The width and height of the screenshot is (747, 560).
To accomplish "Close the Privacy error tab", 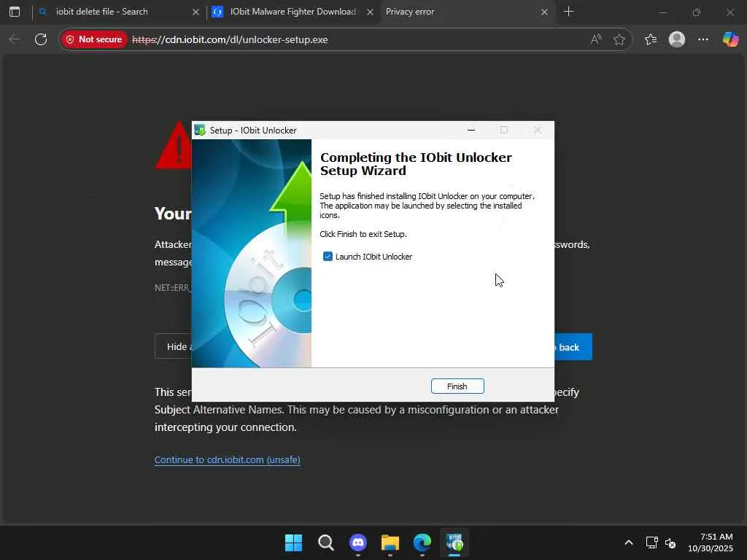I will 544,12.
